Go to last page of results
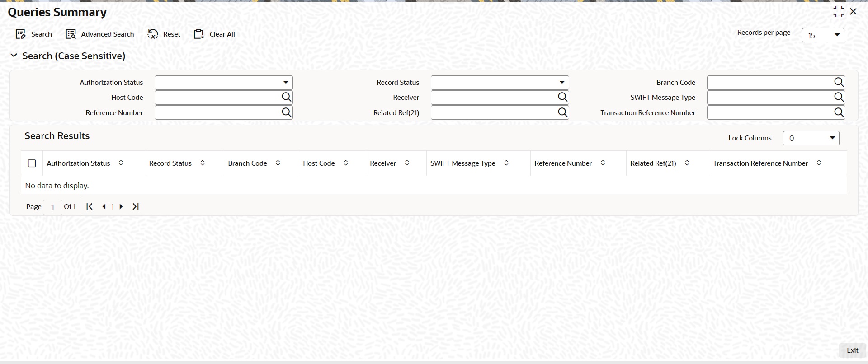Screen dimensions: 868x364 point(136,206)
